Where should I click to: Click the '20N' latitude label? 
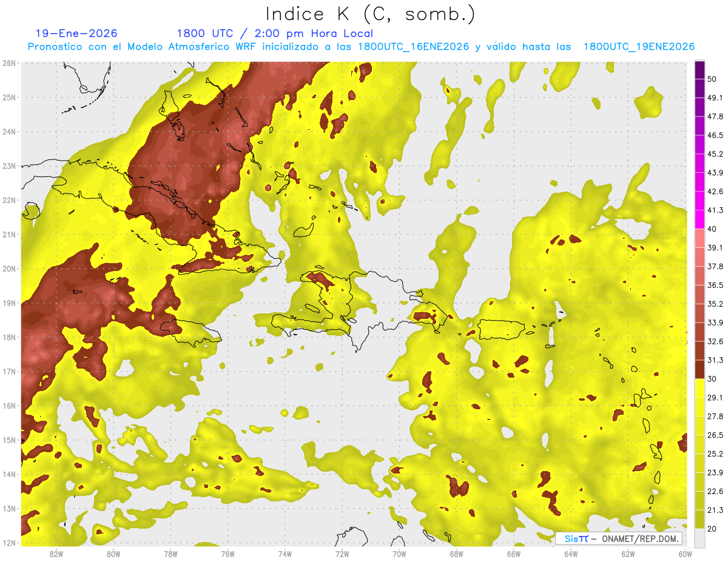[9, 269]
